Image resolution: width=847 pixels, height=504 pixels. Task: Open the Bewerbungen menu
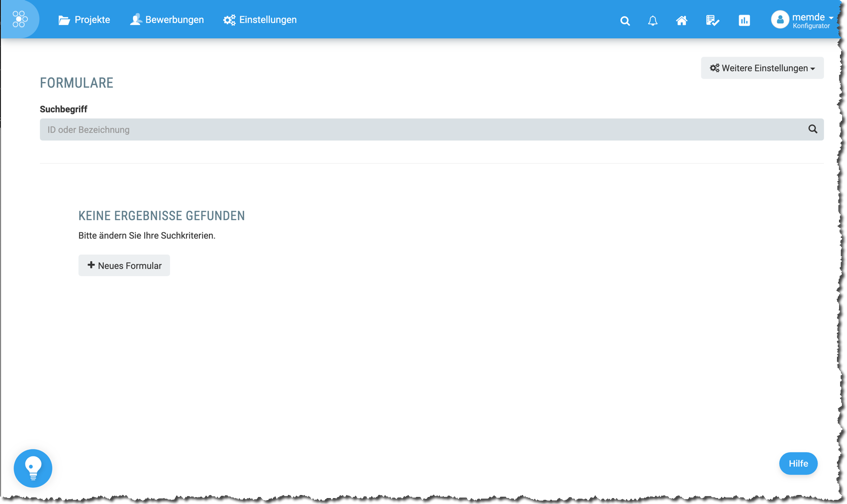[167, 20]
